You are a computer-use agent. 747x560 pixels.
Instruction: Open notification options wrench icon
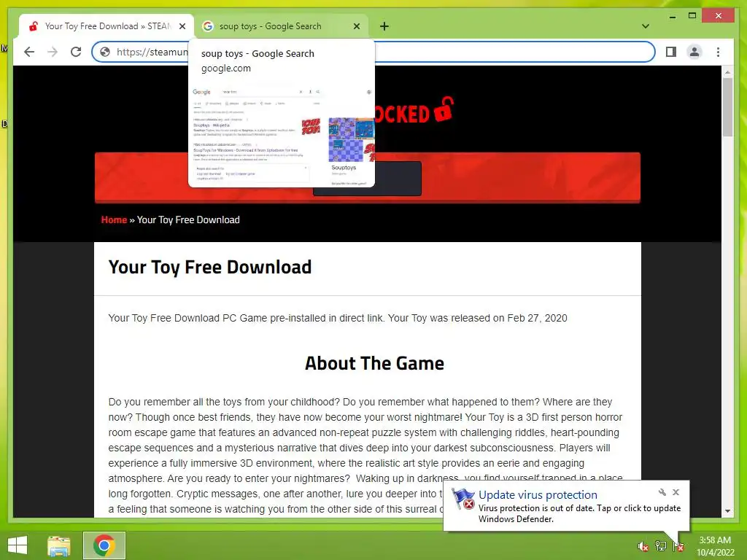pyautogui.click(x=662, y=492)
